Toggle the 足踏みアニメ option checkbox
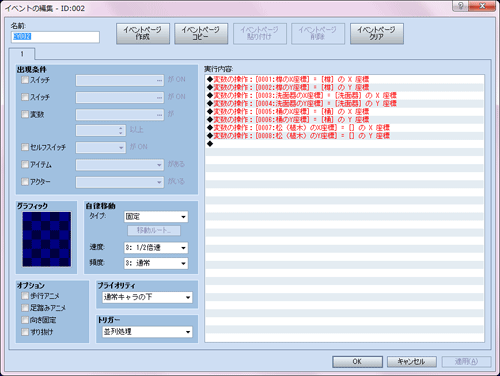This screenshot has width=500, height=376. pyautogui.click(x=25, y=308)
